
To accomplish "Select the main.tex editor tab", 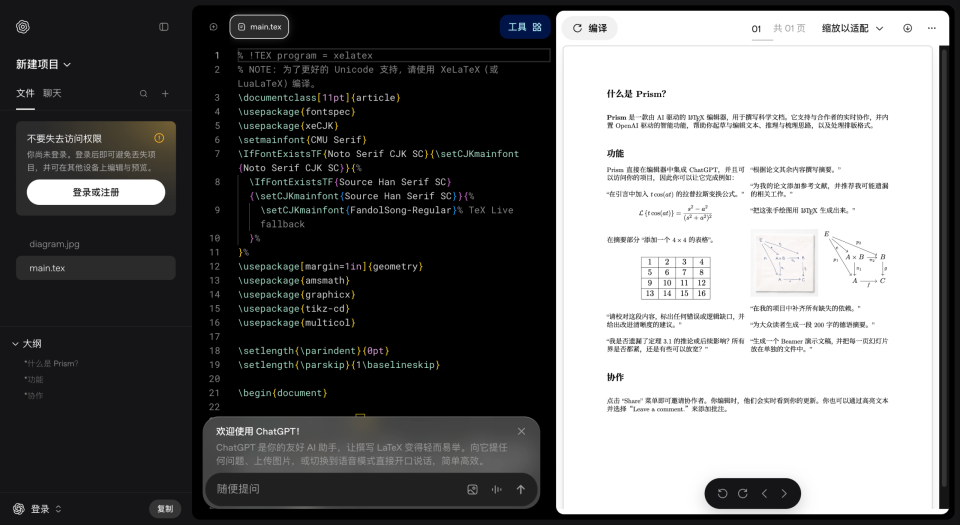I will pyautogui.click(x=259, y=27).
